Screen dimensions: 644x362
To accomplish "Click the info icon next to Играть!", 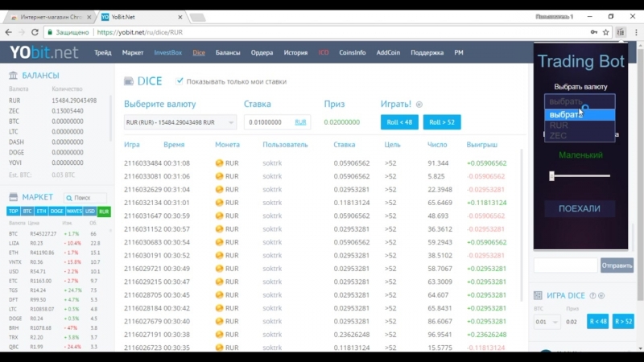I will [x=419, y=105].
